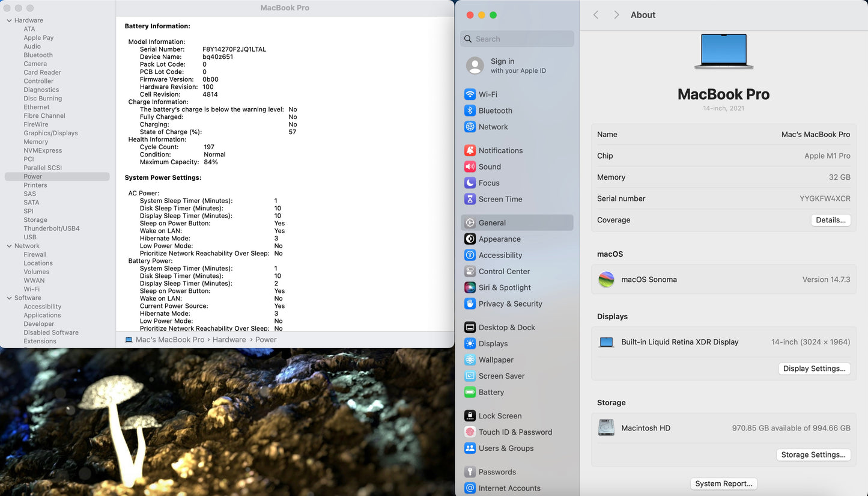
Task: Select Firewall under Network section
Action: [x=35, y=254]
